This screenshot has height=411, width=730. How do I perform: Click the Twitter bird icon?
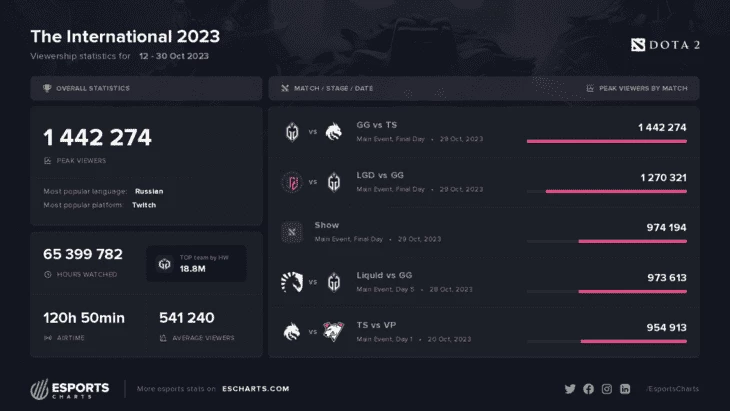[570, 389]
